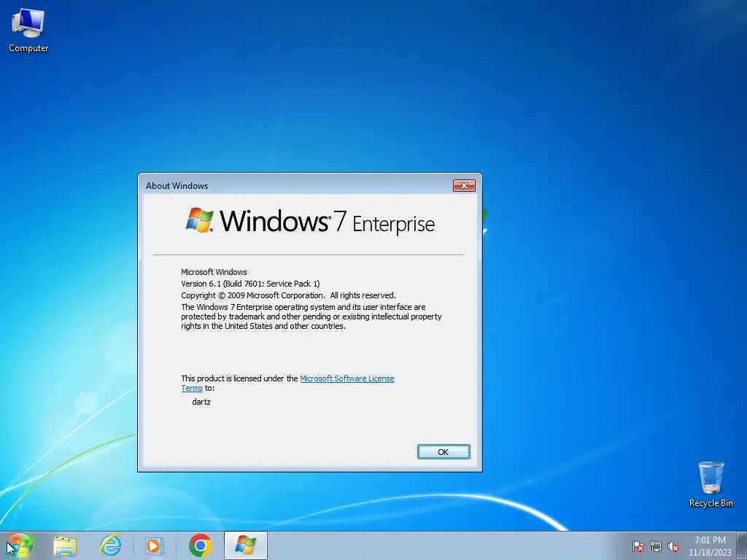Open the Windows Start menu orb
747x560 pixels.
click(x=19, y=545)
